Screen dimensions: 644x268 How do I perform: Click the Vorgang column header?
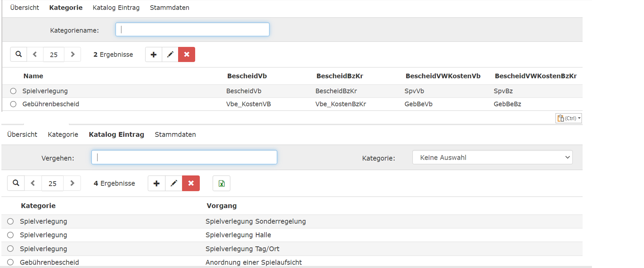[221, 206]
